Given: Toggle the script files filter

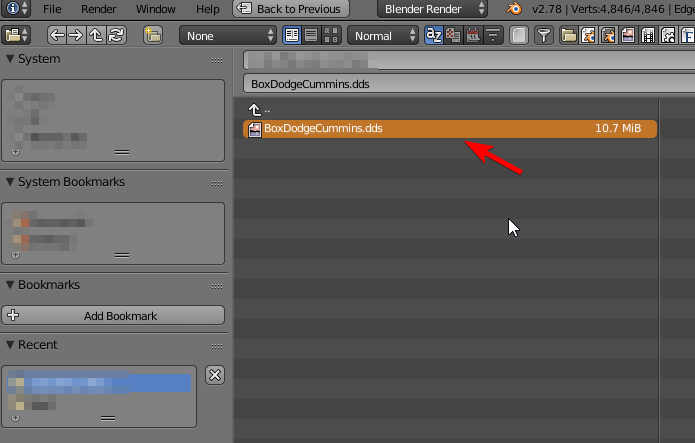Looking at the screenshot, I should (668, 35).
